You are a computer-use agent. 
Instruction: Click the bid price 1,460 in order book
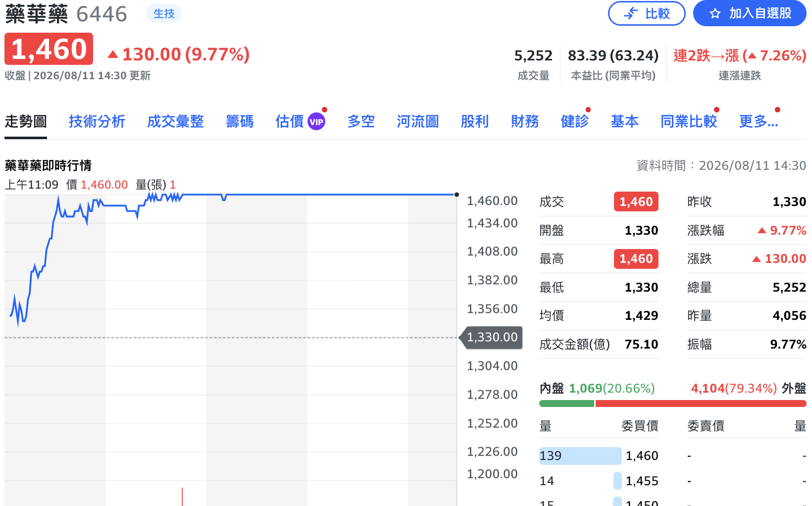pos(642,455)
